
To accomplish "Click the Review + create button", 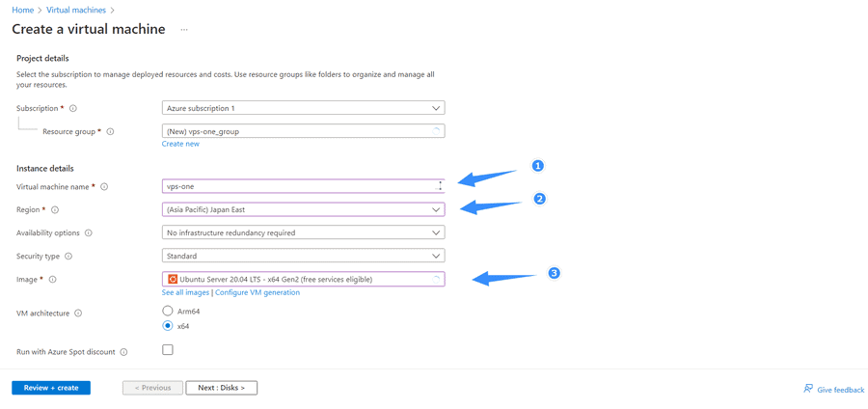I will [x=51, y=388].
